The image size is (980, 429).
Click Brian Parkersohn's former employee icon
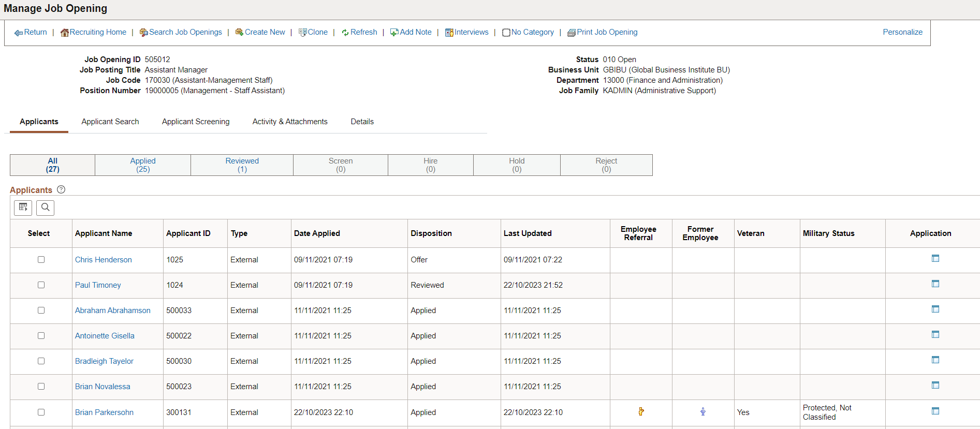(x=703, y=411)
